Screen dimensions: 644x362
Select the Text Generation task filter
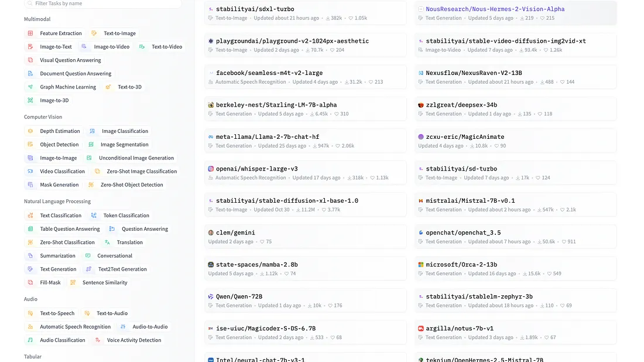(x=52, y=269)
